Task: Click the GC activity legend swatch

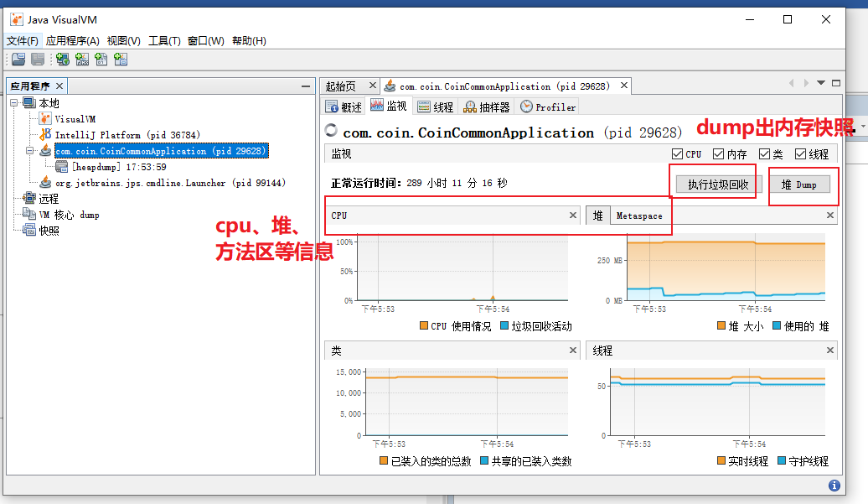Action: [x=504, y=325]
